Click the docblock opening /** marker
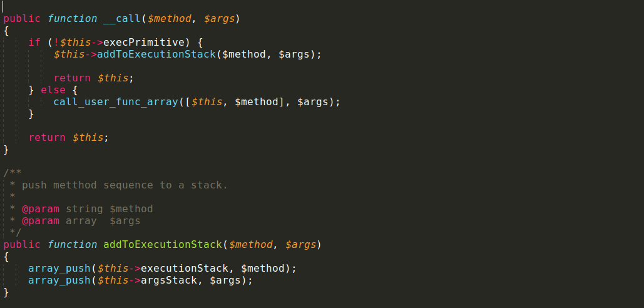 coord(13,173)
